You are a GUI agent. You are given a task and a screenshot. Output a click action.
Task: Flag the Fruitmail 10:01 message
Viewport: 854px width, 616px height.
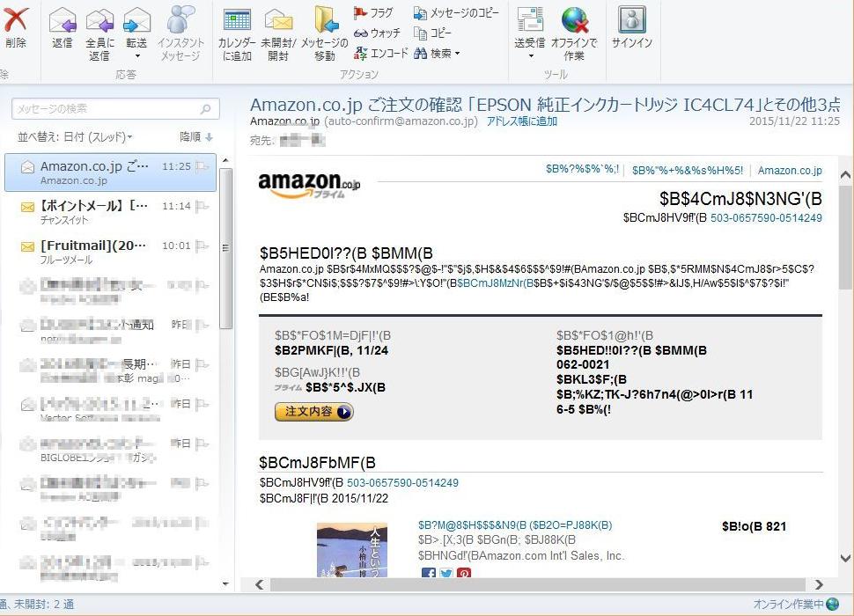pyautogui.click(x=202, y=246)
